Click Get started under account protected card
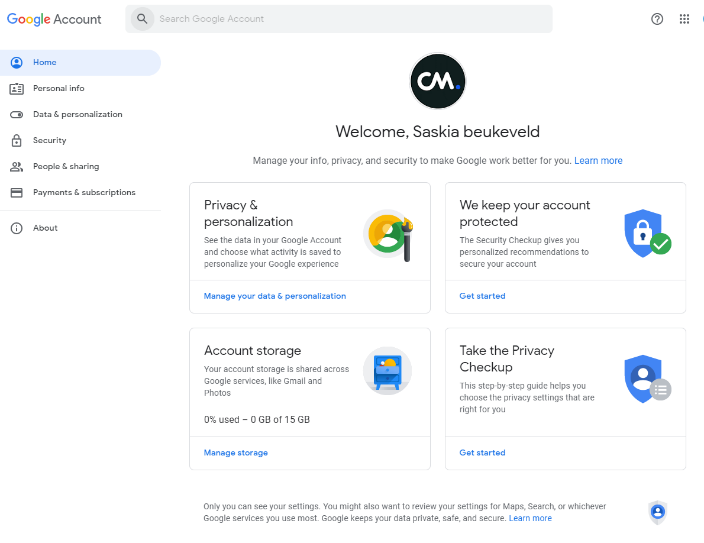This screenshot has width=704, height=543. tap(482, 296)
